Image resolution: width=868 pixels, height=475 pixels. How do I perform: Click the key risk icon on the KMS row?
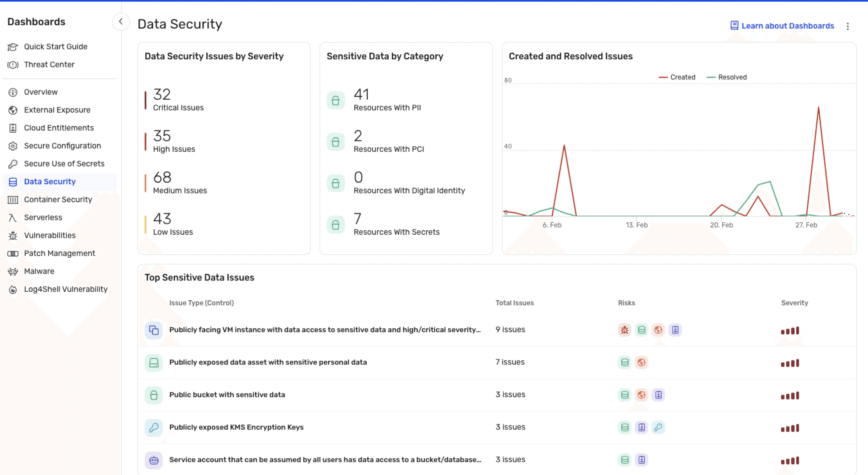(x=658, y=427)
